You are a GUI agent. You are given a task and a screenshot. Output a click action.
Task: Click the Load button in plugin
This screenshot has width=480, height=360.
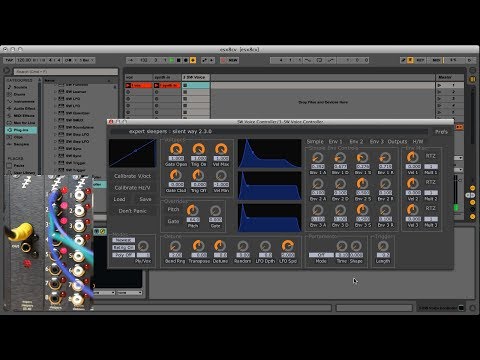coord(119,199)
